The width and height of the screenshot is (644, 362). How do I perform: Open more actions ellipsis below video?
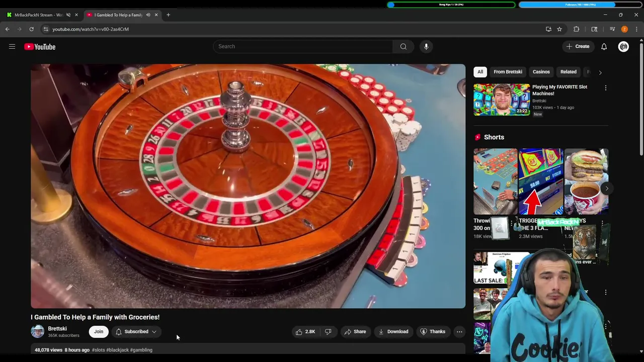459,332
